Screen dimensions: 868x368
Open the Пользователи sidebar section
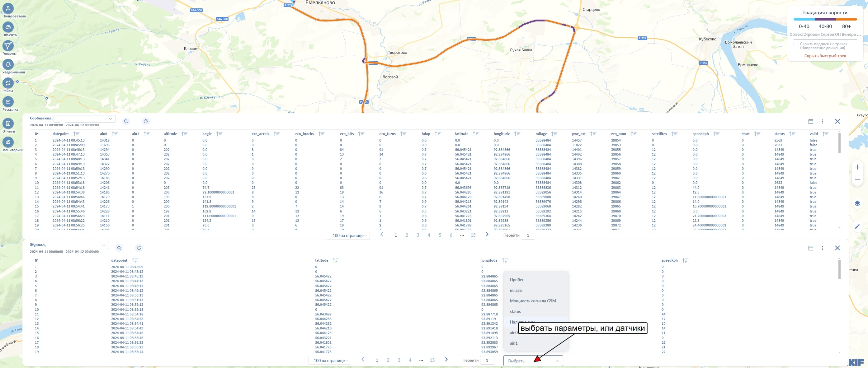(x=8, y=8)
